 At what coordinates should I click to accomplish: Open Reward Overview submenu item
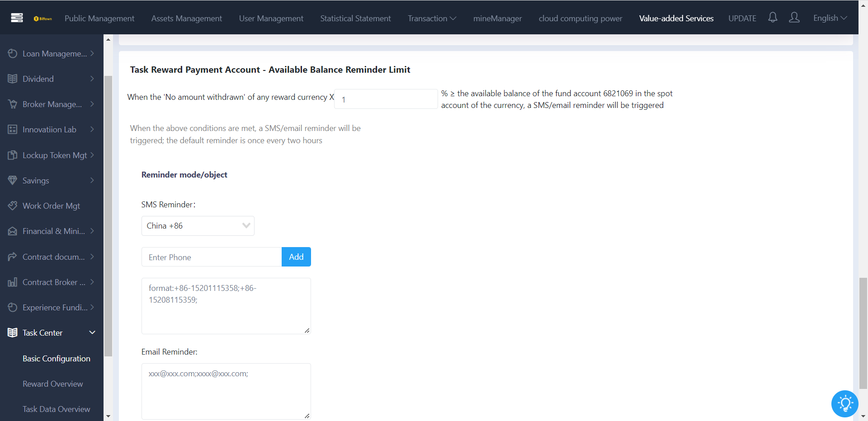click(x=53, y=384)
